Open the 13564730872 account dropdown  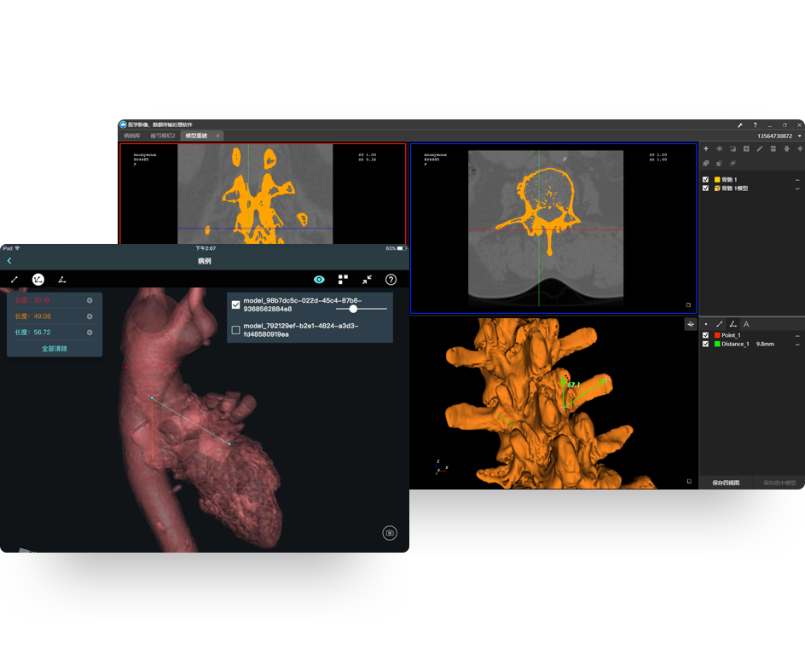coord(799,136)
